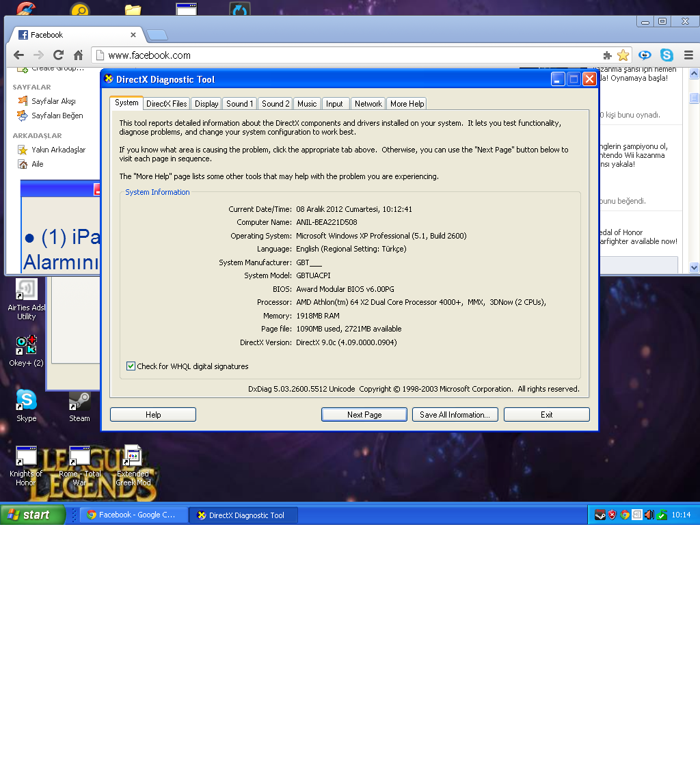Click the Next Page button
This screenshot has height=773, width=700.
(364, 415)
